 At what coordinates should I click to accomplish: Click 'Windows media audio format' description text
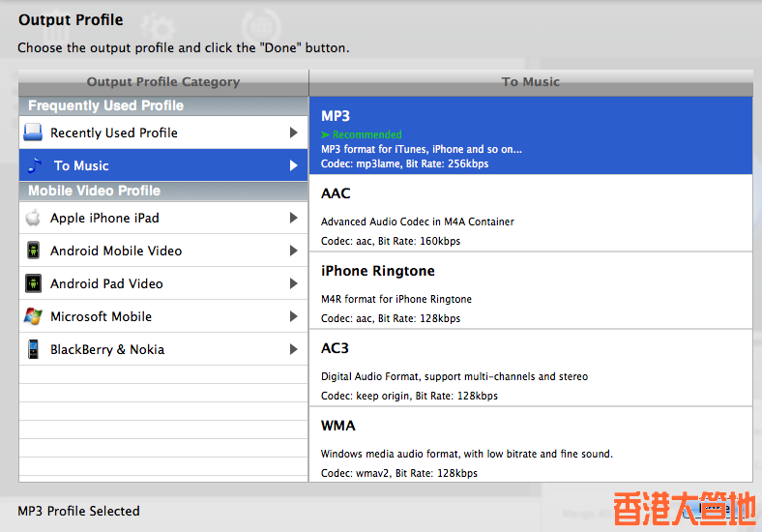pyautogui.click(x=466, y=455)
